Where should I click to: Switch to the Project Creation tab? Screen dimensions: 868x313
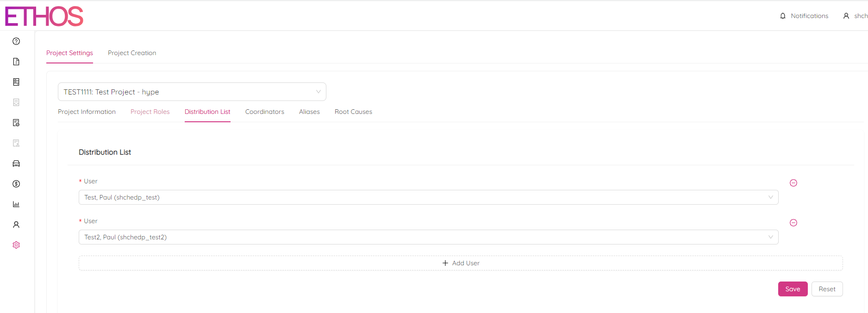pos(132,53)
